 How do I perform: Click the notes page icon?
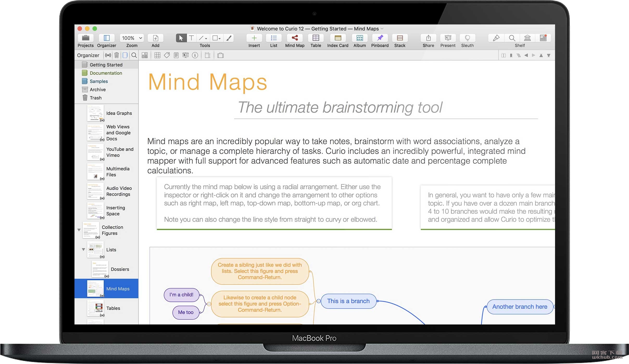tap(176, 55)
